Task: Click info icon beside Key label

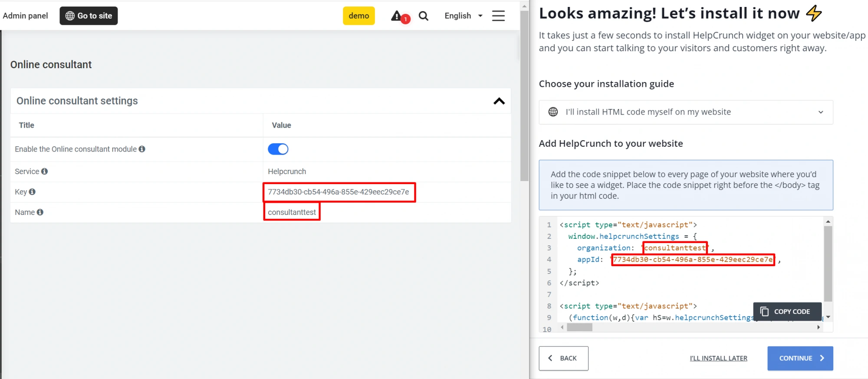Action: point(32,192)
